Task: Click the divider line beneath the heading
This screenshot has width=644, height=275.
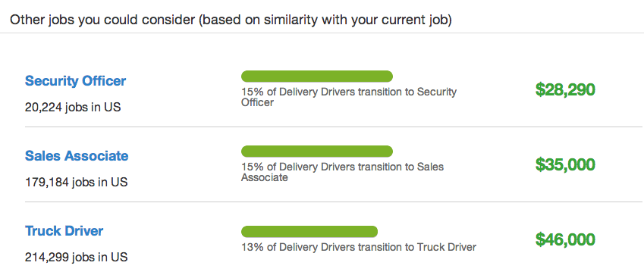Action: pyautogui.click(x=322, y=33)
